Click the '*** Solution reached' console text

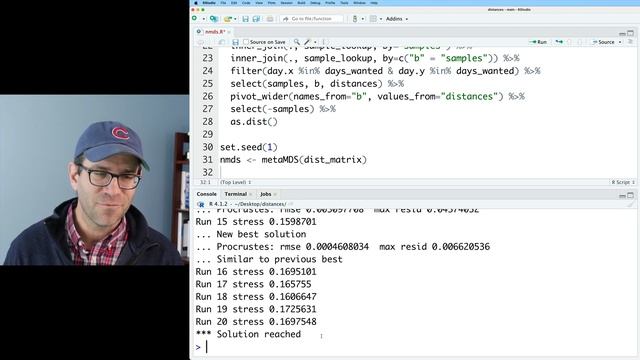tap(248, 334)
